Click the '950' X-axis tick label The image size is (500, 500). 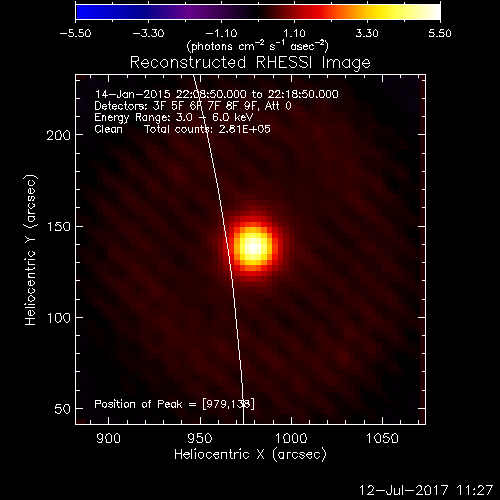click(x=200, y=438)
